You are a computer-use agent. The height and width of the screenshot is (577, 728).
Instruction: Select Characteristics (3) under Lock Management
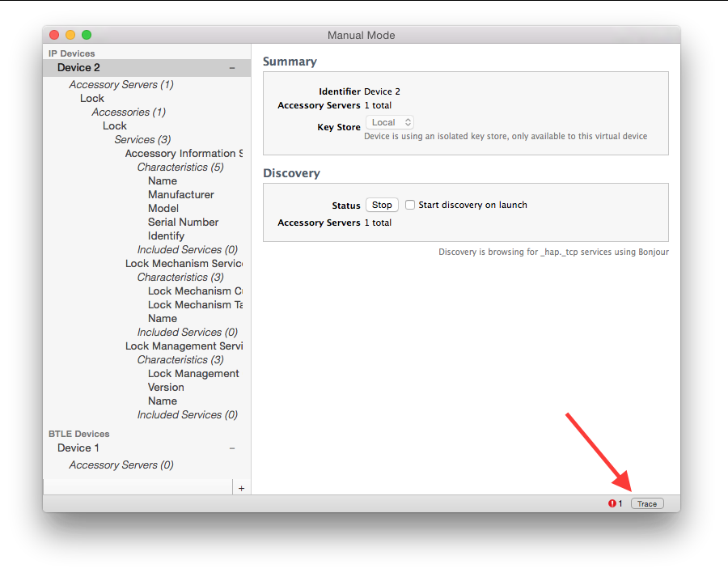[180, 360]
